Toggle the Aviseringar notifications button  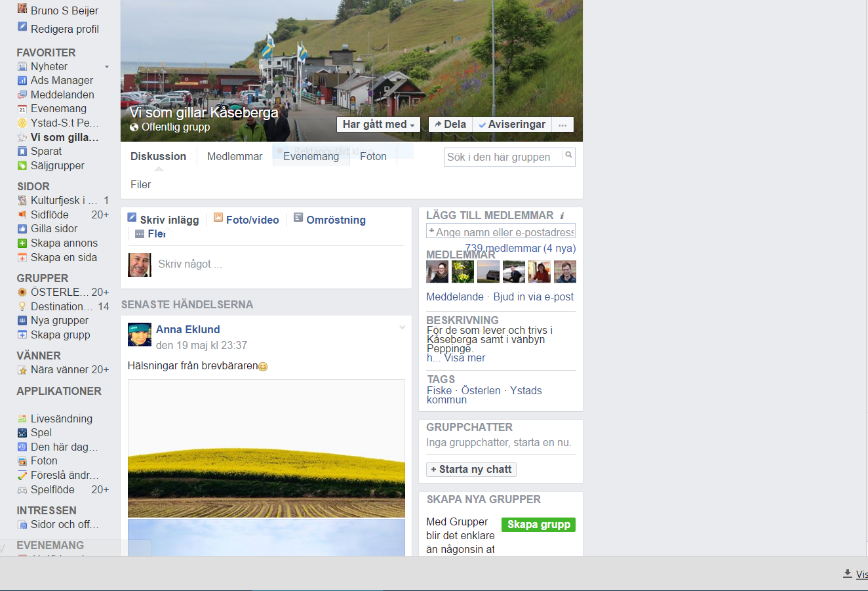point(511,125)
